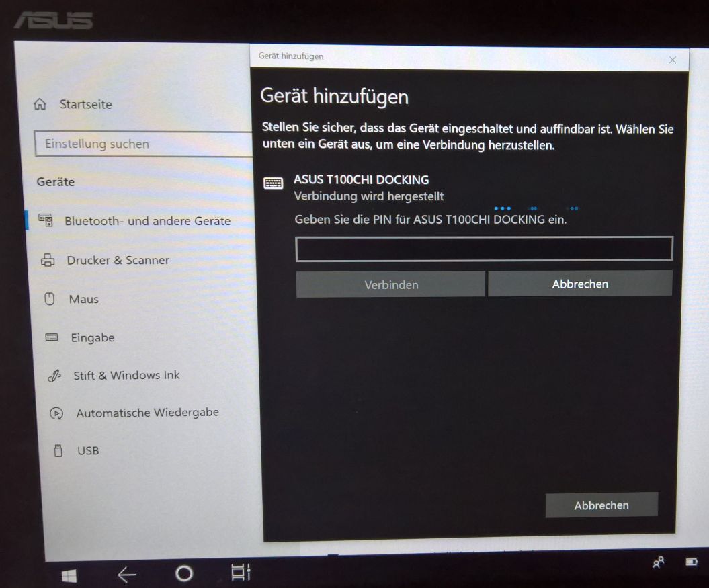Click the Bluetooth- und andere Geräte icon
The image size is (709, 588).
46,220
